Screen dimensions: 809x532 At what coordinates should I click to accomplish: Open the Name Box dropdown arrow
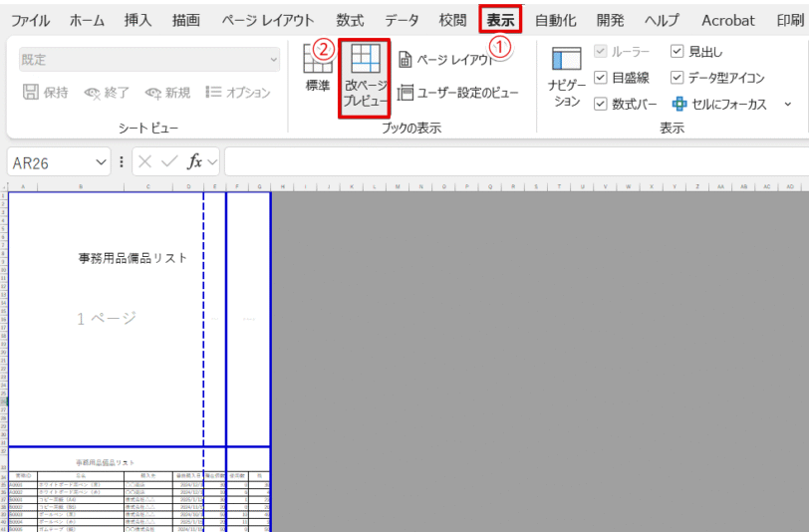coord(101,163)
